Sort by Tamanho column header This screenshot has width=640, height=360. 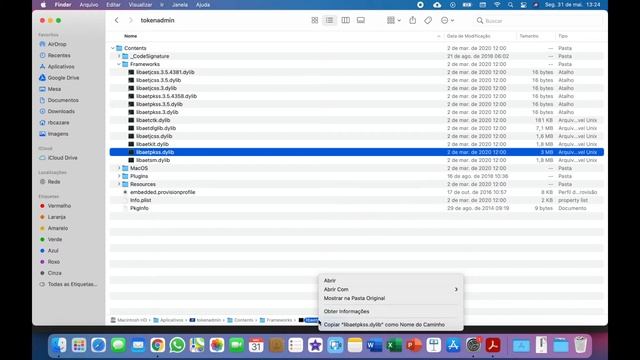[529, 36]
